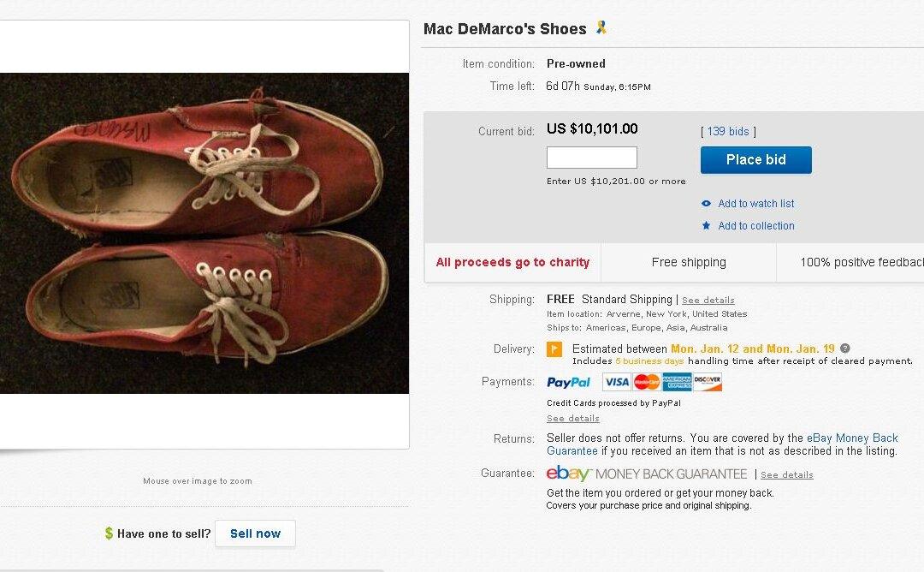Click the Sell now button
Viewport: 924px width, 572px height.
click(x=255, y=533)
